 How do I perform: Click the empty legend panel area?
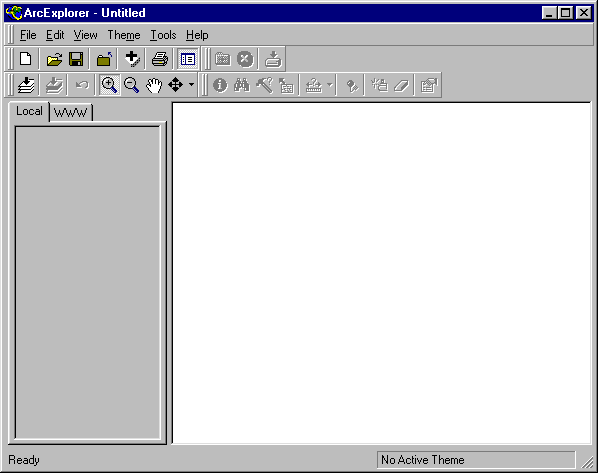coord(87,283)
